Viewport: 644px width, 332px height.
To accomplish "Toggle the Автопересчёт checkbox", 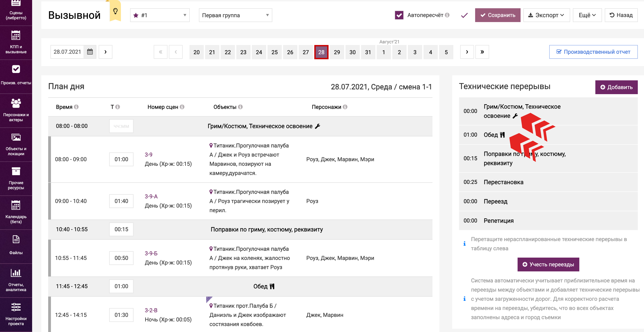I will [399, 15].
